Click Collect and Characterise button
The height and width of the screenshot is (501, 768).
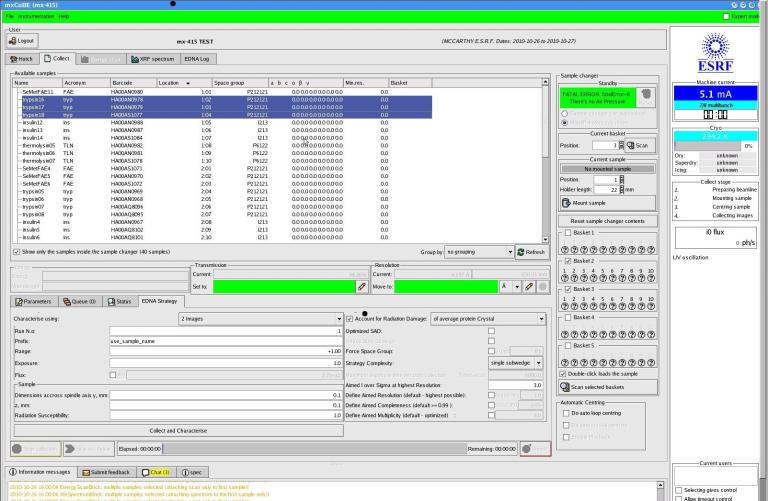point(175,429)
